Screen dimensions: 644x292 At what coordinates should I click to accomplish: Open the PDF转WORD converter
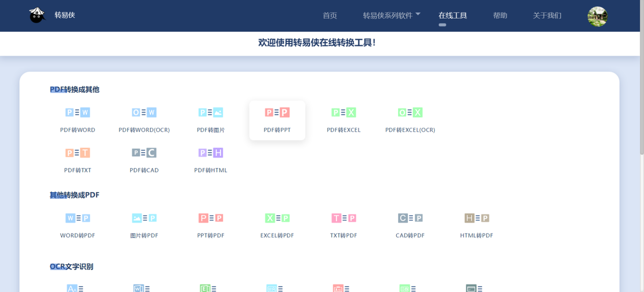(x=78, y=120)
